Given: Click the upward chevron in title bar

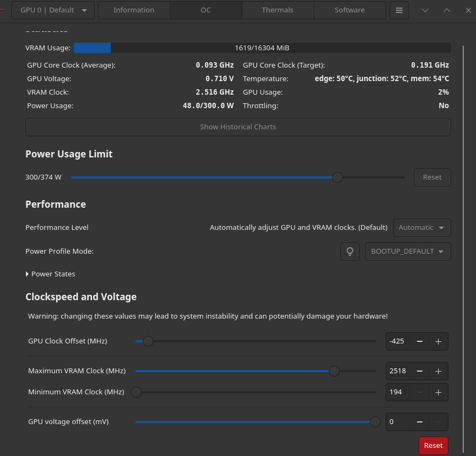Looking at the screenshot, I should 447,10.
